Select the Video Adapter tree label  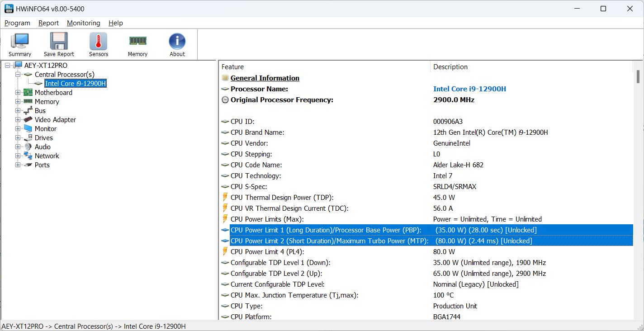pyautogui.click(x=55, y=120)
